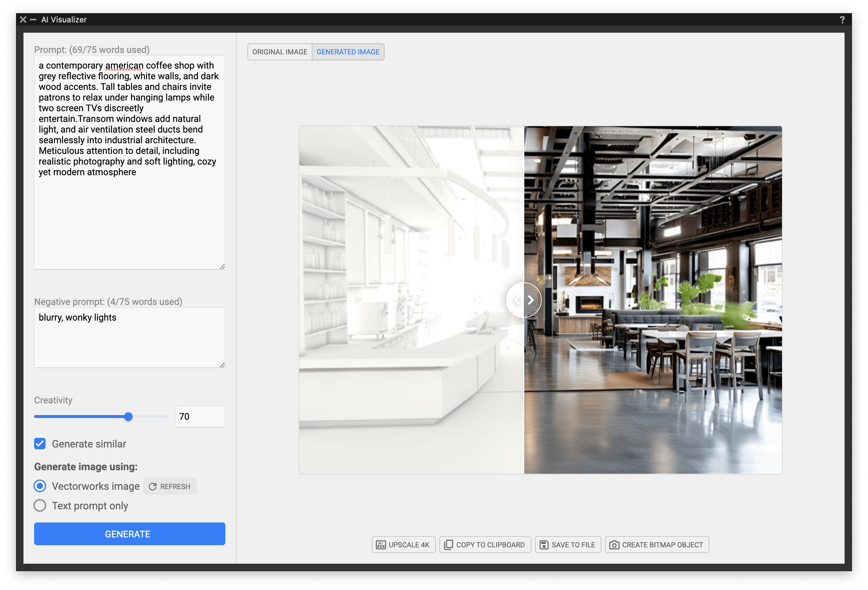Image resolution: width=868 pixels, height=590 pixels.
Task: Click the Copy to Clipboard button label
Action: [490, 545]
